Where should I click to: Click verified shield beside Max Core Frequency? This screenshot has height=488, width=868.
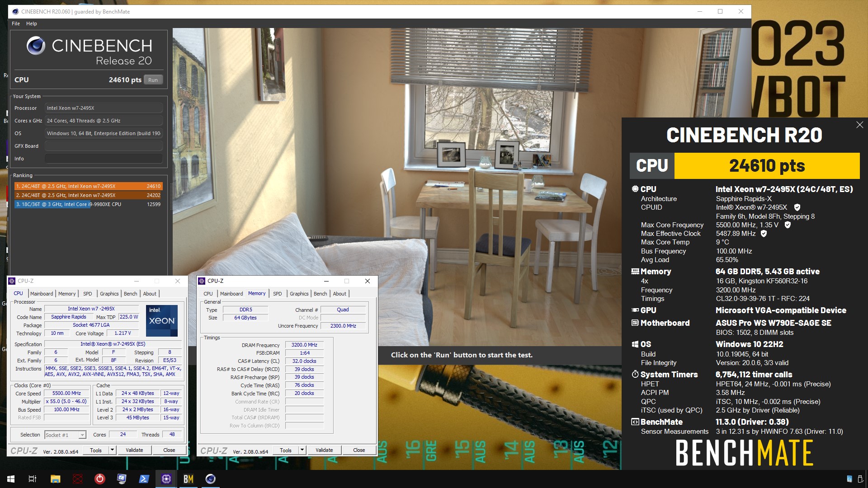(x=788, y=225)
